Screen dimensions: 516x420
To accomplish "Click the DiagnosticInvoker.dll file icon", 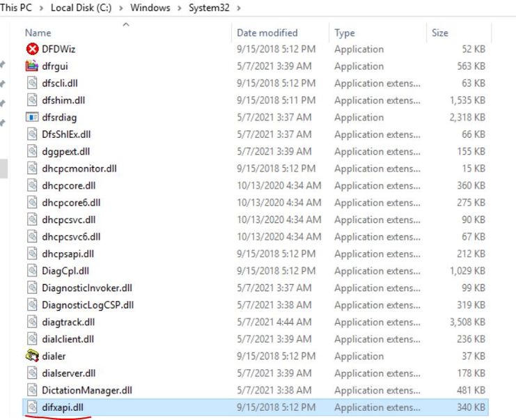I will [x=32, y=288].
